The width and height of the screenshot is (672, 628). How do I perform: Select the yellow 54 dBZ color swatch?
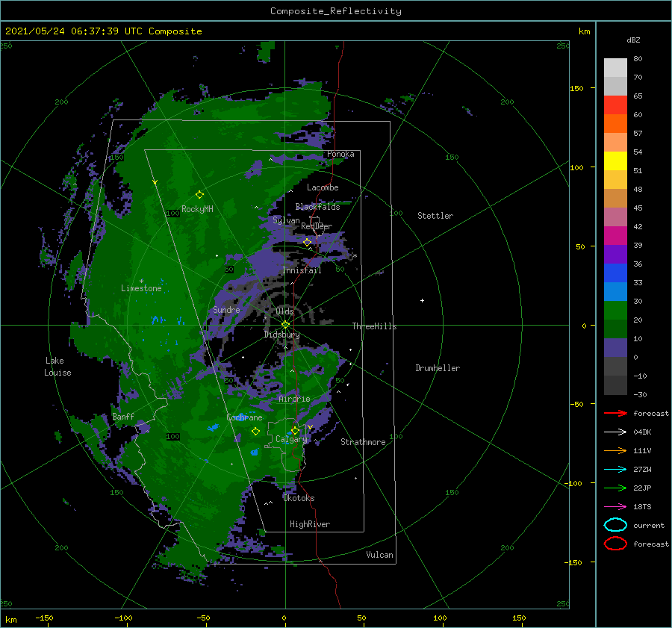coord(615,161)
